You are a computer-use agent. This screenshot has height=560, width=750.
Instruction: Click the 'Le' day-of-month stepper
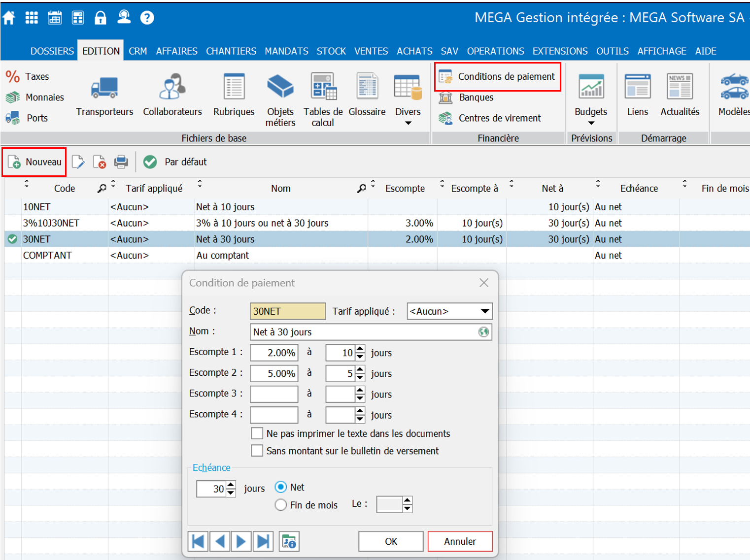click(407, 504)
